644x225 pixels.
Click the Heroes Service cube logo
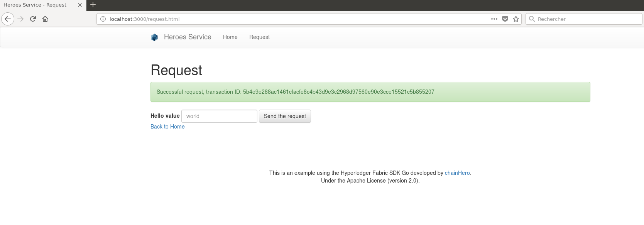(154, 37)
